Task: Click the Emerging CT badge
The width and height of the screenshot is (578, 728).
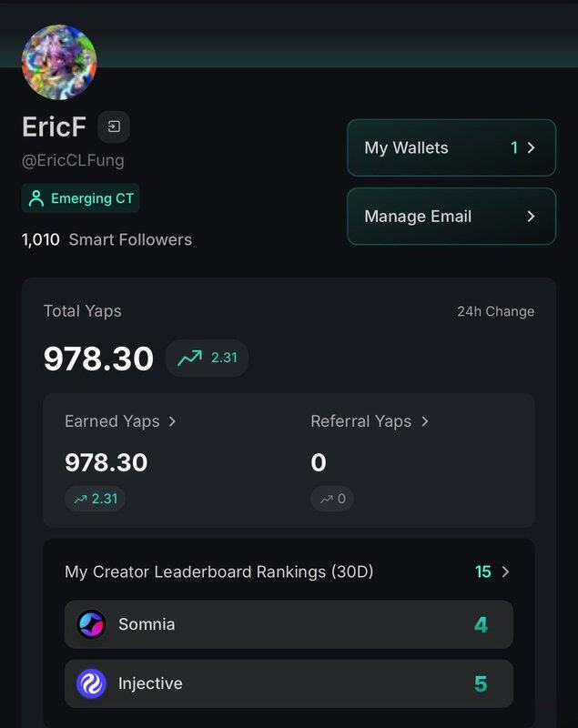Action: pyautogui.click(x=81, y=198)
